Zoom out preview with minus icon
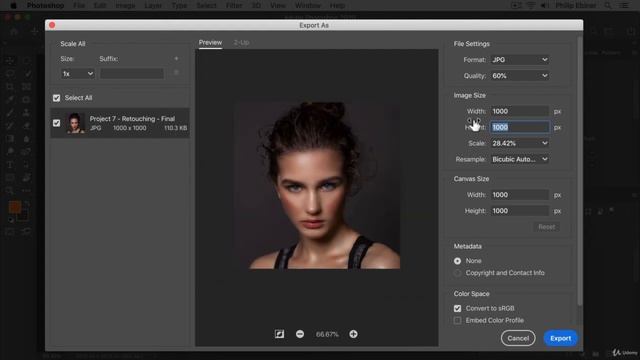The image size is (640, 360). click(x=300, y=334)
